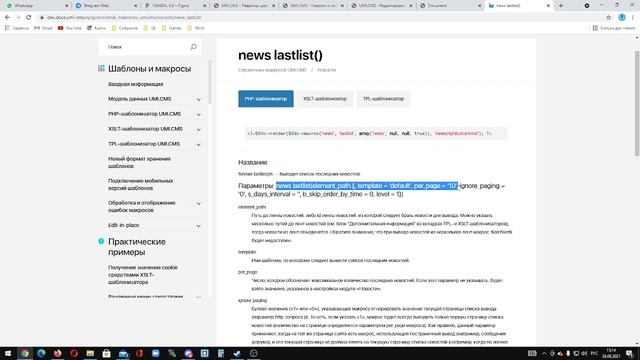Launch Firefox from the taskbar
Screen dimensions: 640x360
click(58, 353)
